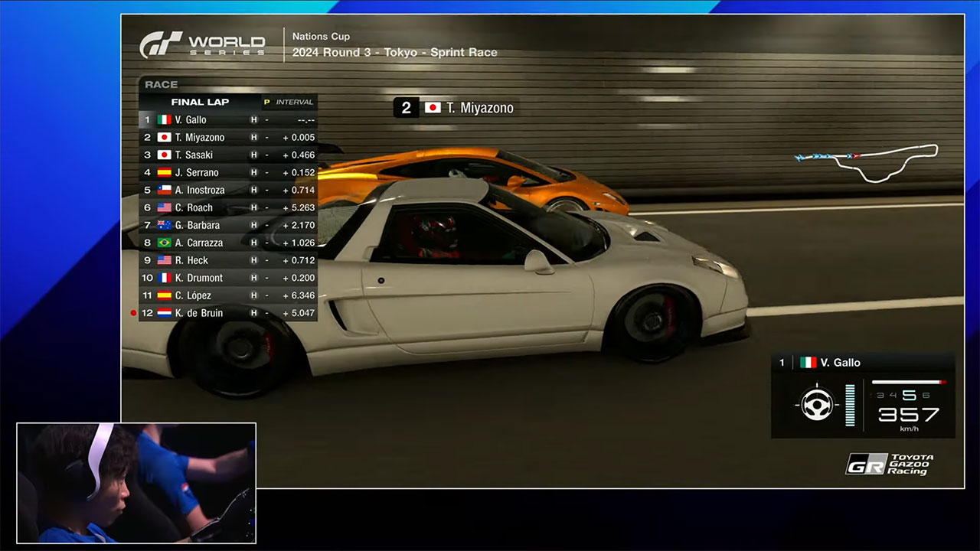Click the driver webcam thumbnail
Screen dimensions: 980x551
(x=136, y=483)
